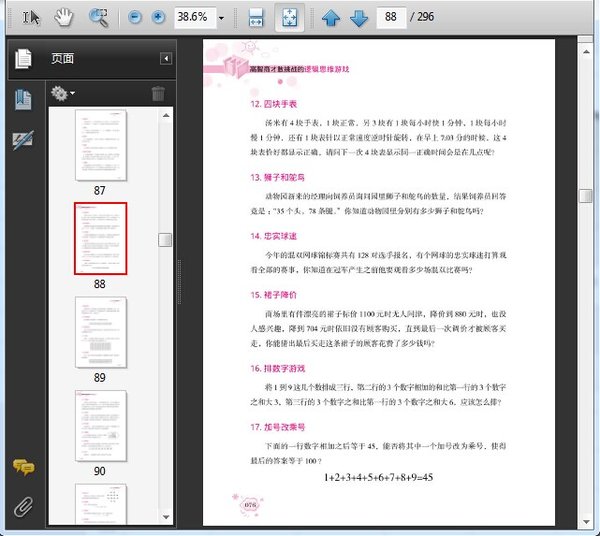Viewport: 600px width, 536px height.
Task: Activate the Hand pan tool
Action: tap(64, 17)
